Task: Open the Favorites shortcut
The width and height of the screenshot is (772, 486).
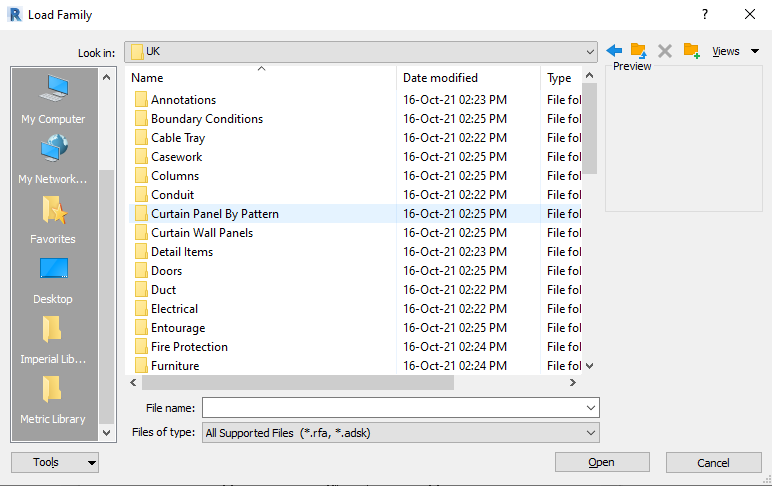Action: [x=53, y=220]
